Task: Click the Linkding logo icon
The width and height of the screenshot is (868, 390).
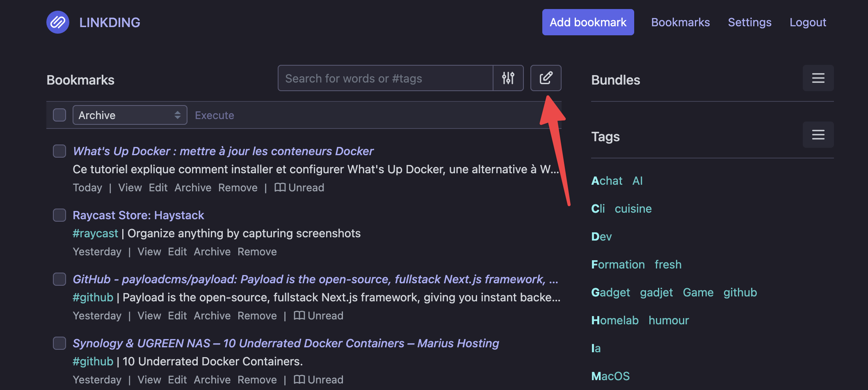Action: (58, 22)
